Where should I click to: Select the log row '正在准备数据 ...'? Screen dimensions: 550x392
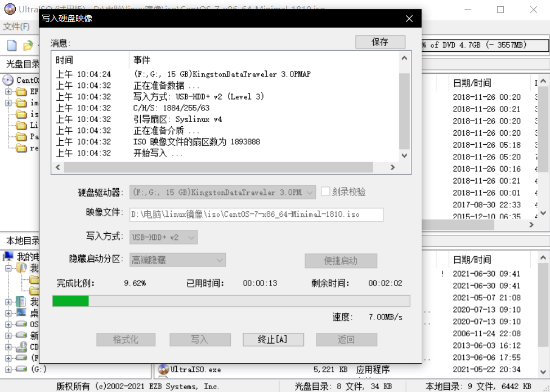[226, 86]
